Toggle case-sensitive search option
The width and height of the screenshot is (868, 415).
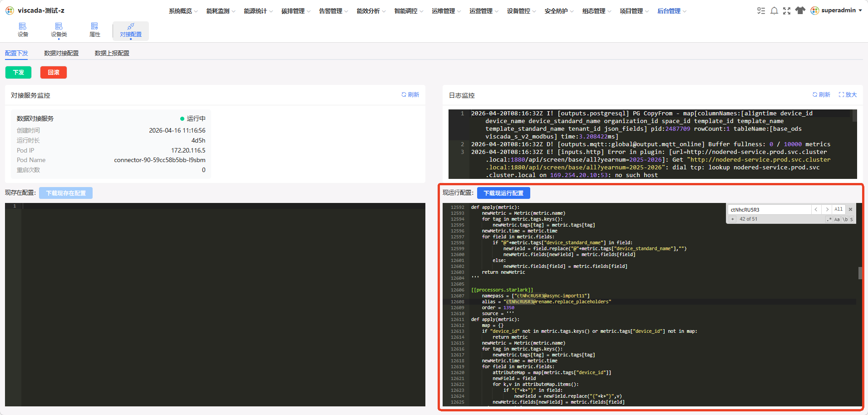coord(837,219)
